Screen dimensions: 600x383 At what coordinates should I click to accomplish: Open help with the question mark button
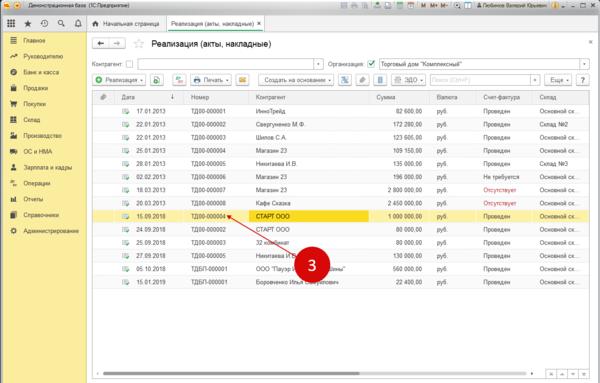[x=582, y=80]
